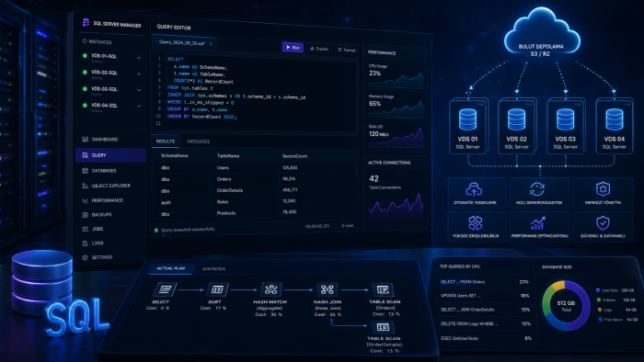Close the Query_2024_05_20.sql tab
This screenshot has width=644, height=362.
tap(211, 44)
